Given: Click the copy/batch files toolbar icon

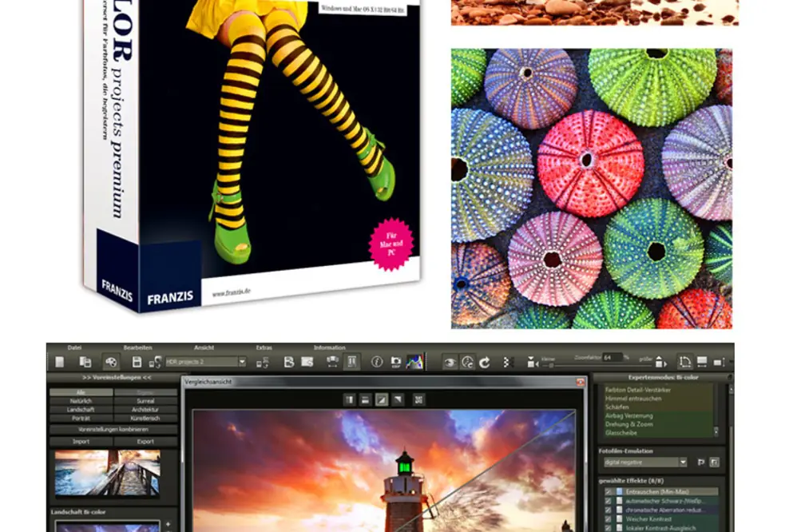Looking at the screenshot, I should click(x=85, y=362).
